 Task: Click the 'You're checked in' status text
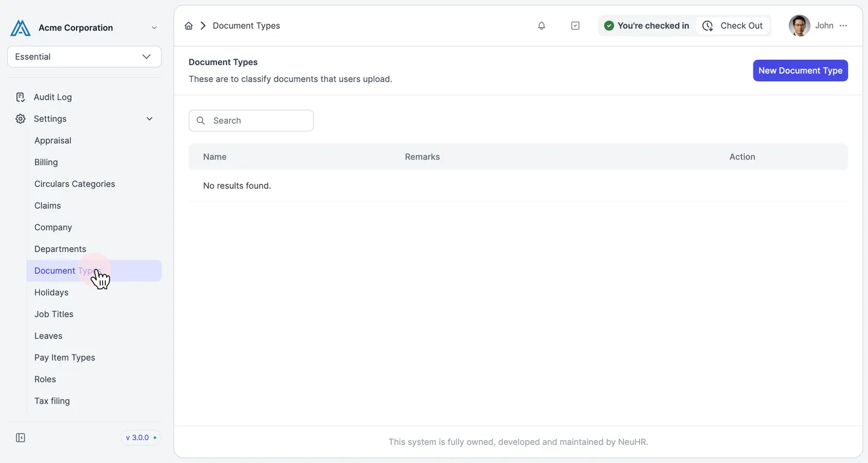(653, 25)
